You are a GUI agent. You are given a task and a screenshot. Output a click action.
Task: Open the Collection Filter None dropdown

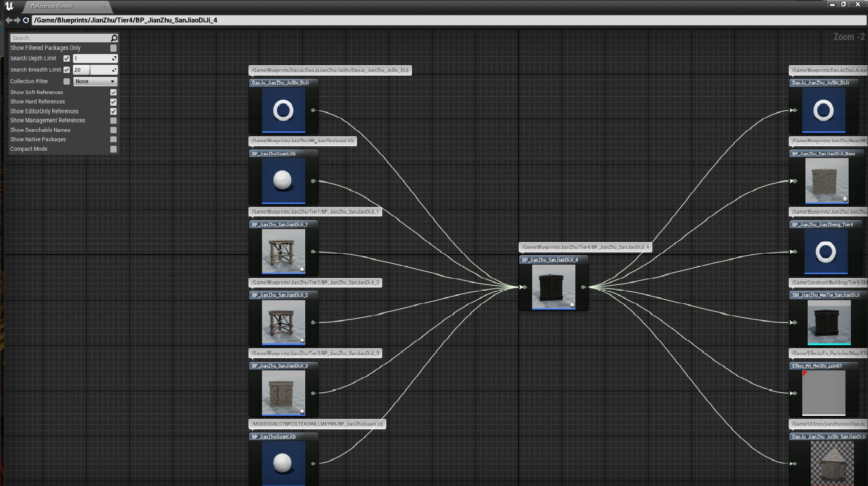[x=95, y=81]
